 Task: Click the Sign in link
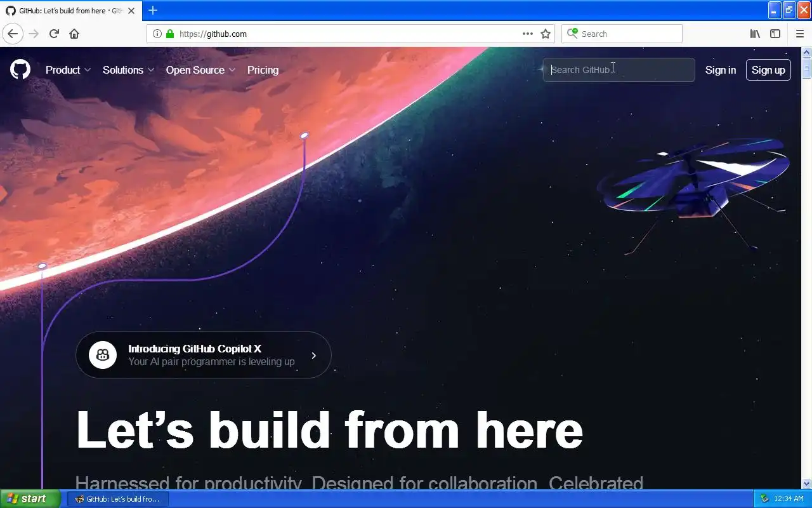click(721, 70)
